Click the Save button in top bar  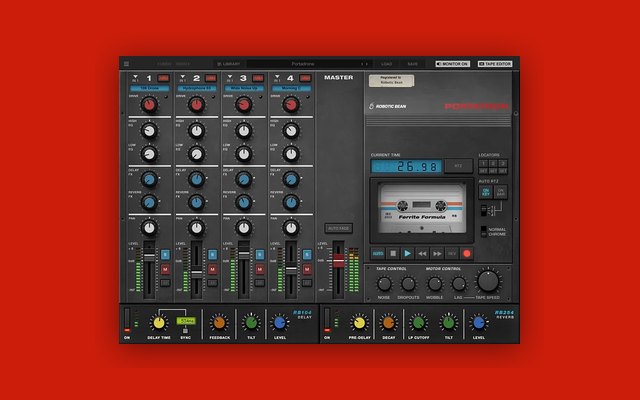(413, 64)
